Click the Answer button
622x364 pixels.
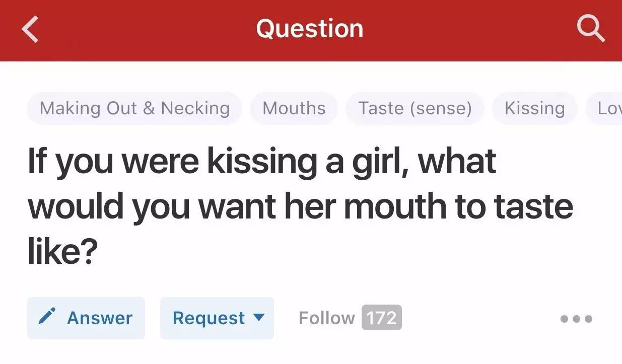pyautogui.click(x=86, y=318)
